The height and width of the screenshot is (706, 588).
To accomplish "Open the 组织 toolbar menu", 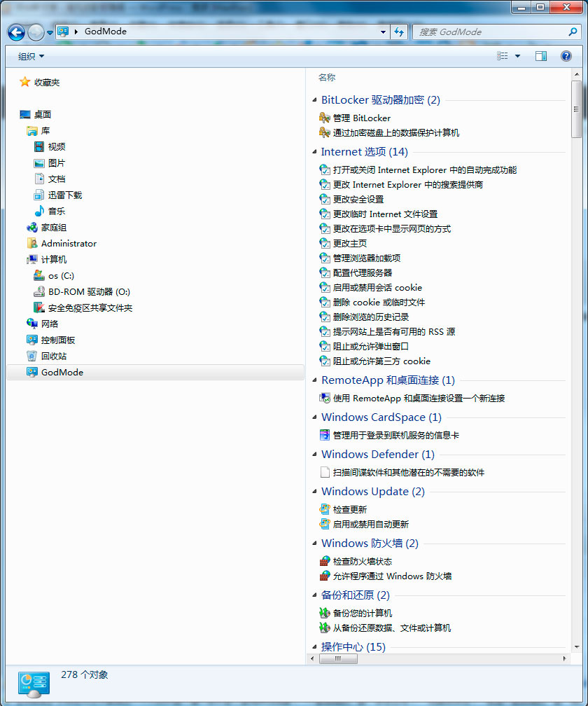I will [31, 56].
